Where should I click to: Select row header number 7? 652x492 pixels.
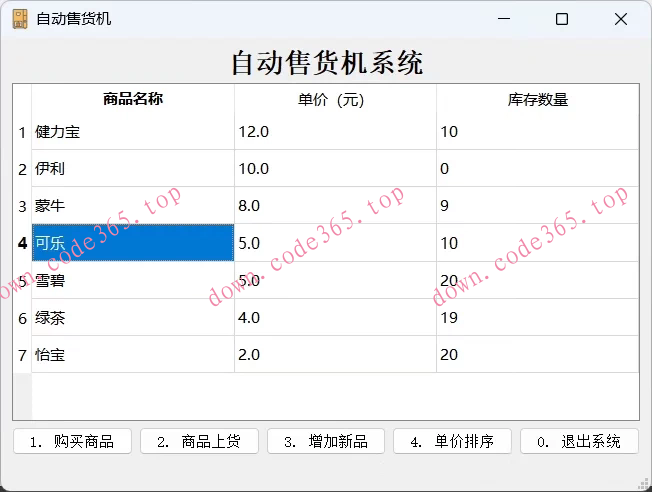point(22,355)
